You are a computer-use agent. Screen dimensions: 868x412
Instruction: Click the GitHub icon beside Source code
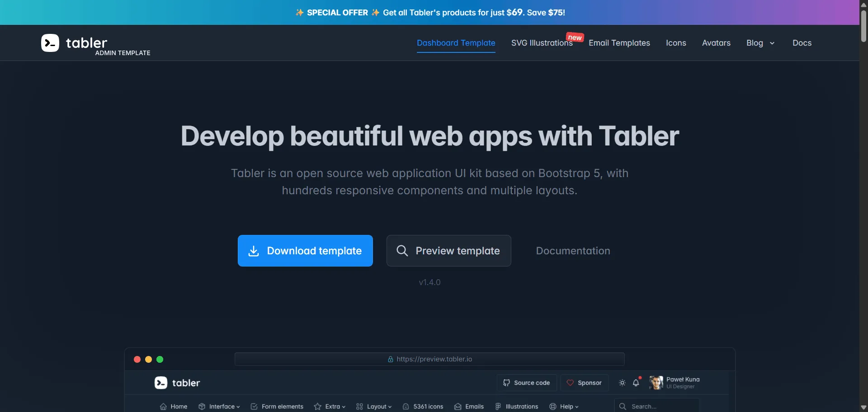tap(507, 383)
